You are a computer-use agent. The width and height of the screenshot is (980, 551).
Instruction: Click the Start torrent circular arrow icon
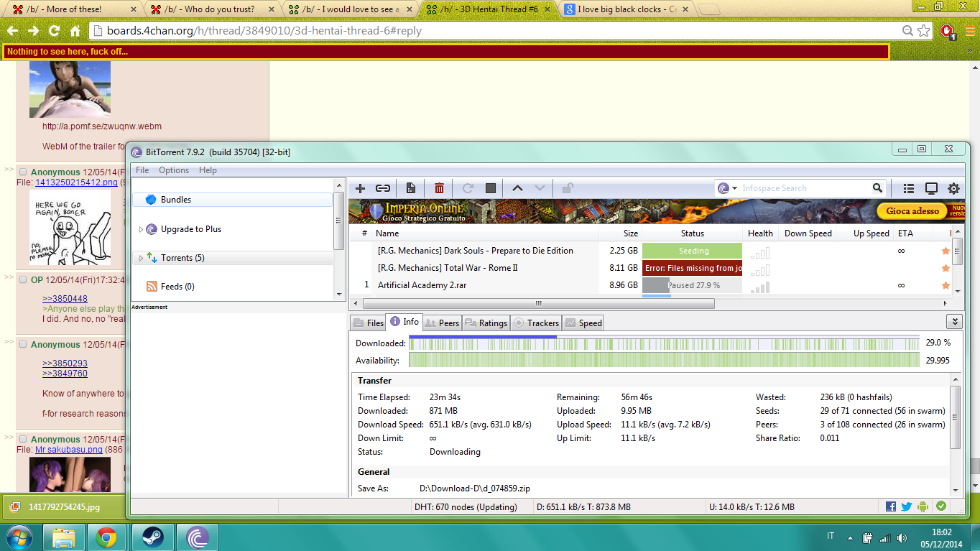(x=468, y=188)
